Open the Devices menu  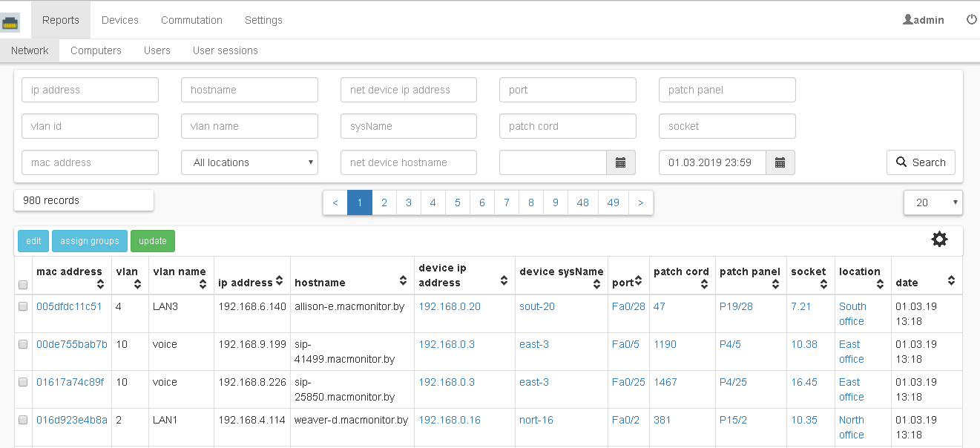pos(120,20)
